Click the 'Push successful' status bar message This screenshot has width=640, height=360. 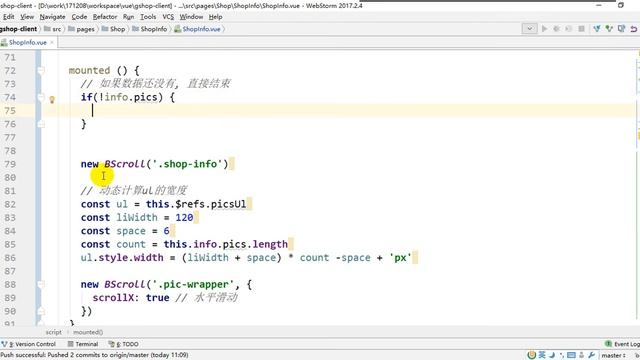coord(94,355)
